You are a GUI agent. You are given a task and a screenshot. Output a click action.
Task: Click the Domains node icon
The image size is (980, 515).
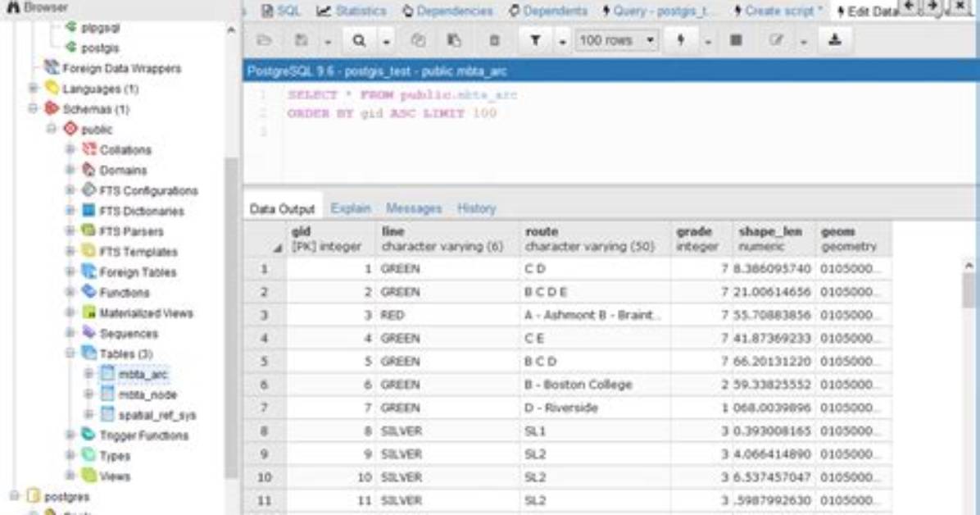click(x=89, y=170)
